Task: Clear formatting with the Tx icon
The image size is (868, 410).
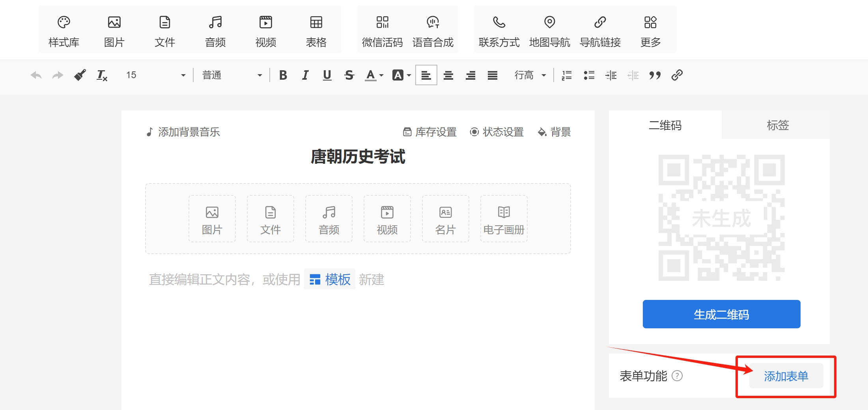Action: (102, 75)
